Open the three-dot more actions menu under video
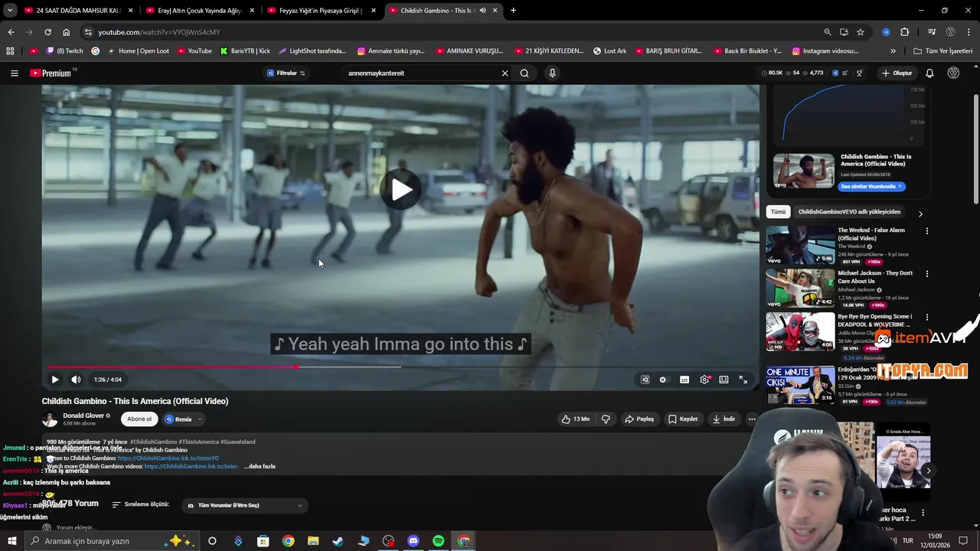The height and width of the screenshot is (551, 980). (x=752, y=419)
